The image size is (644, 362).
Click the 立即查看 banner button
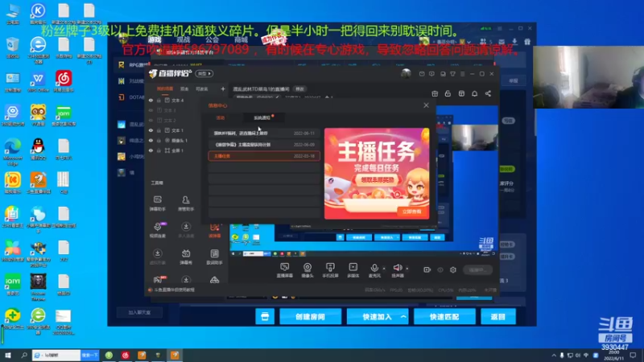tap(412, 212)
